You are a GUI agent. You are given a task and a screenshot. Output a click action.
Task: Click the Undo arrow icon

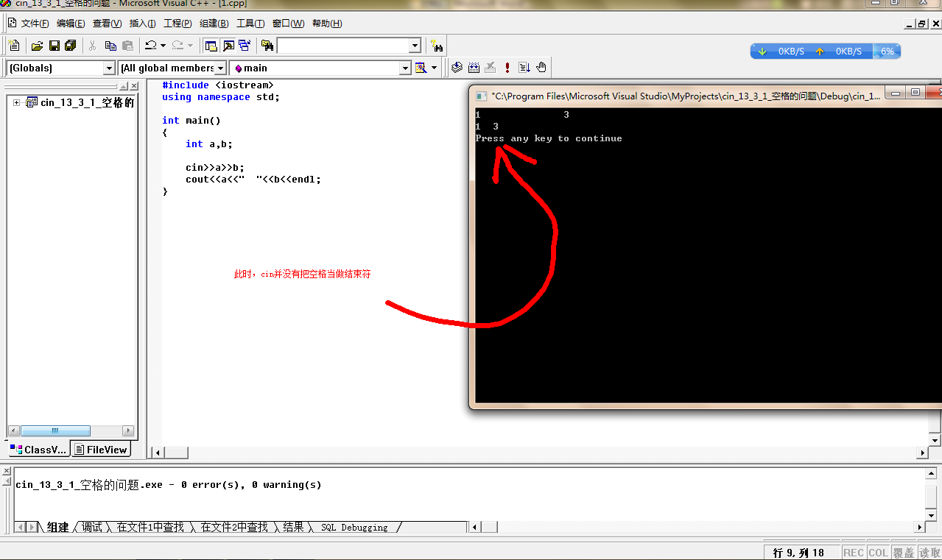click(151, 46)
